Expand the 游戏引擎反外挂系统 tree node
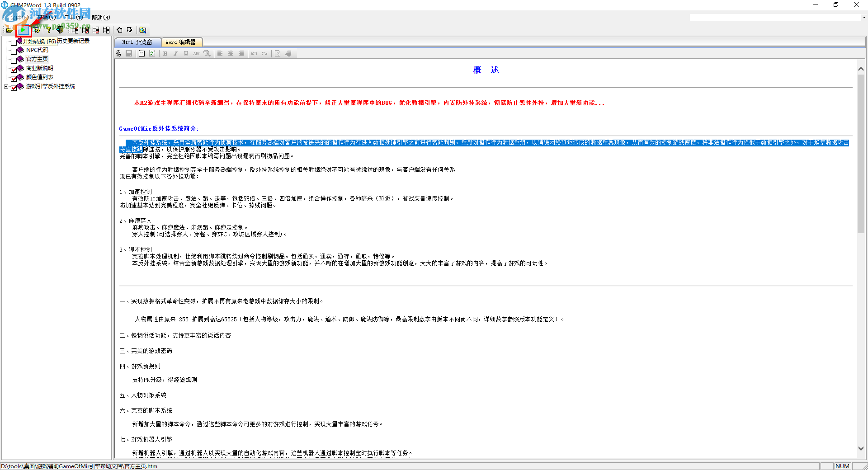 click(6, 86)
